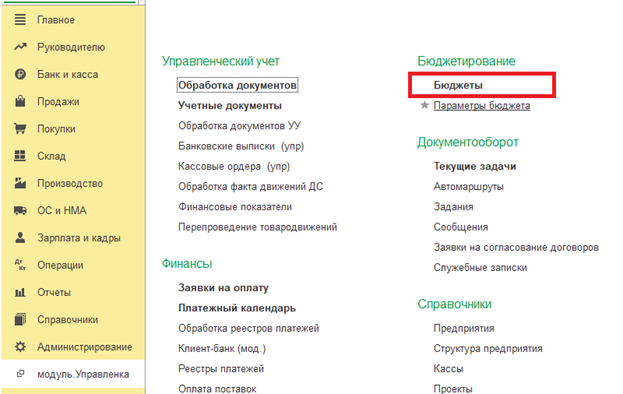Viewport: 623px width, 394px height.
Task: Open Проекты directory
Action: [x=453, y=388]
